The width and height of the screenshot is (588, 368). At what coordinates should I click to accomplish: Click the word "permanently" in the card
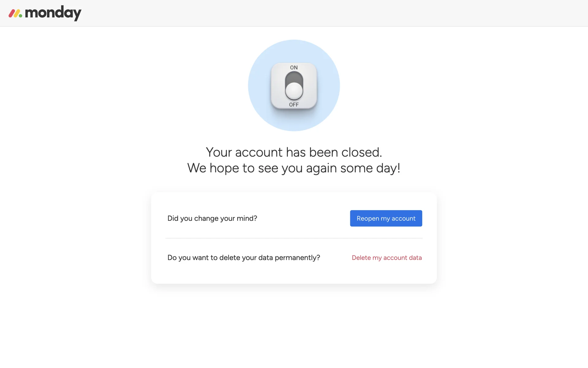(296, 258)
